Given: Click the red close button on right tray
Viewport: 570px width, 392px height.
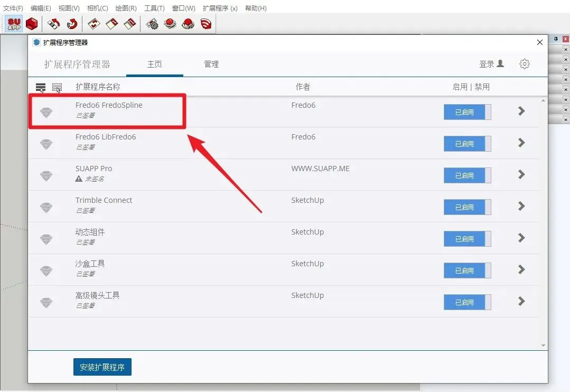Looking at the screenshot, I should 566,39.
